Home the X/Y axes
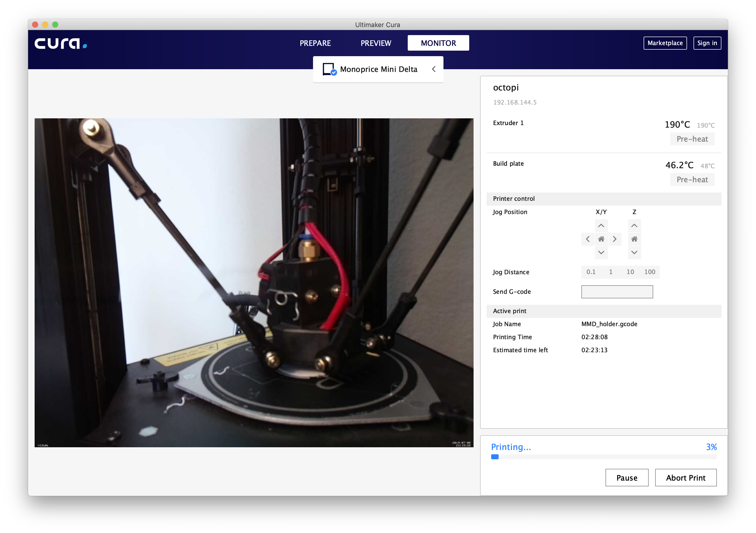Viewport: 756px width, 533px height. (601, 239)
